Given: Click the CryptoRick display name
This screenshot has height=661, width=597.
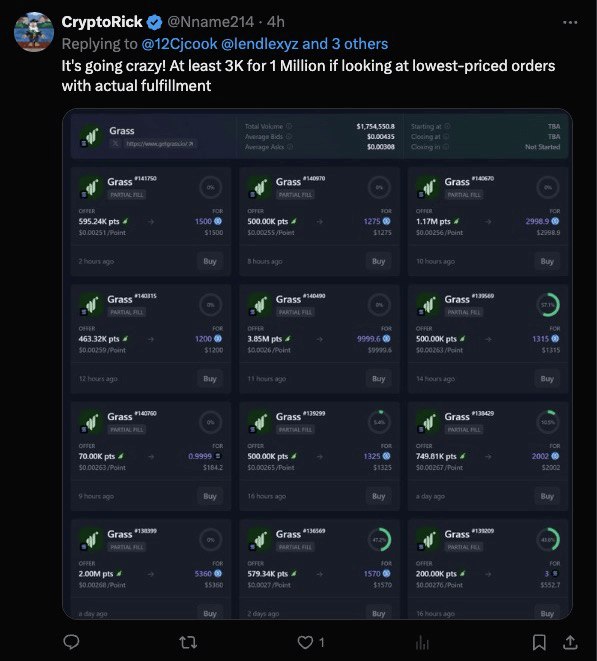Looking at the screenshot, I should tap(102, 22).
